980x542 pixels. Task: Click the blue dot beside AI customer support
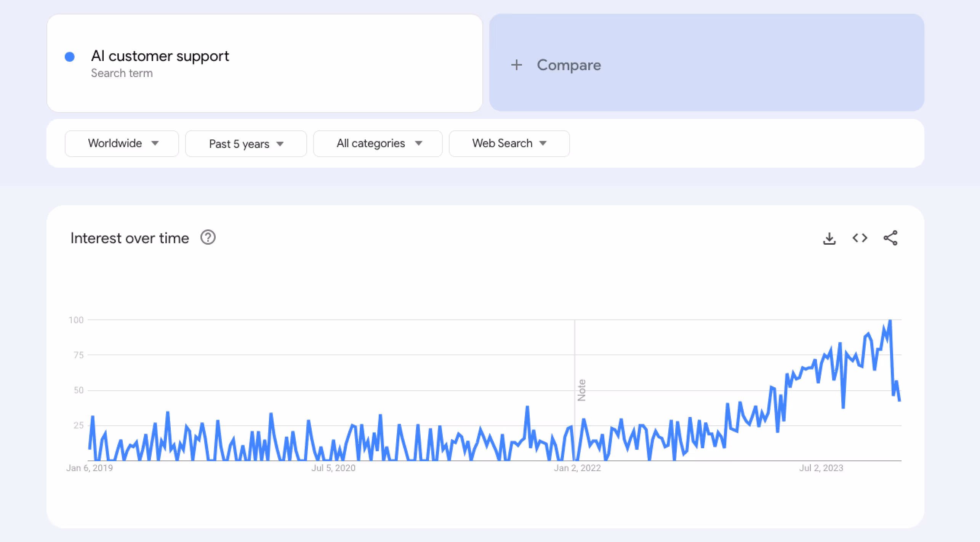[x=70, y=56]
